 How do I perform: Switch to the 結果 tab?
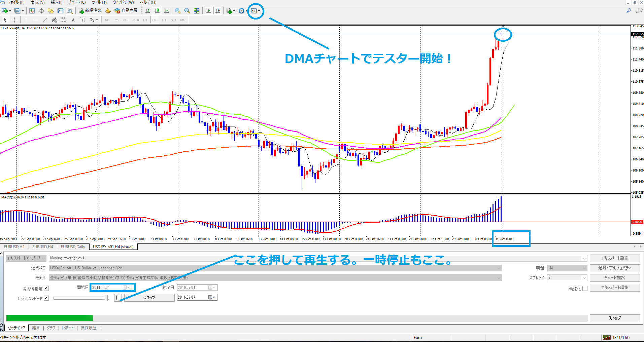point(36,328)
